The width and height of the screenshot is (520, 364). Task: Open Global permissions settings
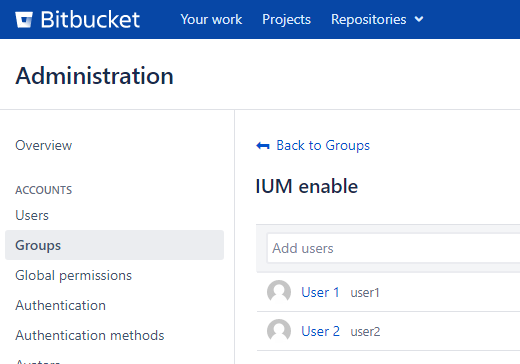pos(73,276)
